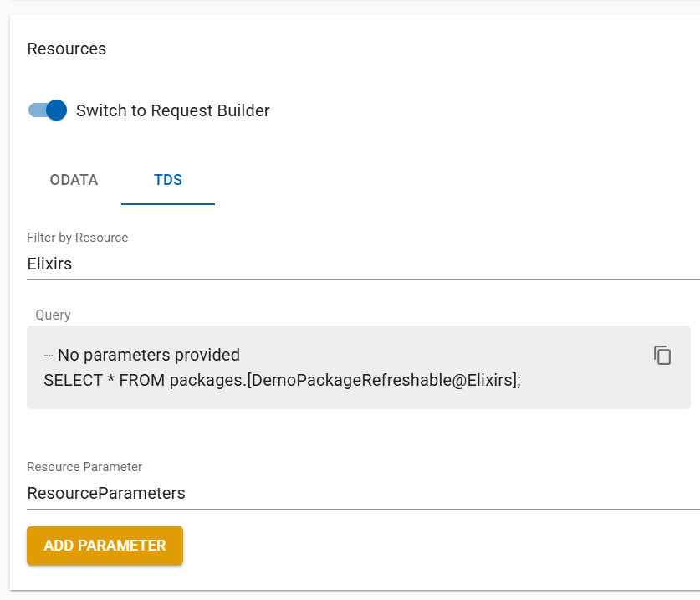Click the light blue toggle track
The height and width of the screenshot is (600, 700).
coord(36,110)
